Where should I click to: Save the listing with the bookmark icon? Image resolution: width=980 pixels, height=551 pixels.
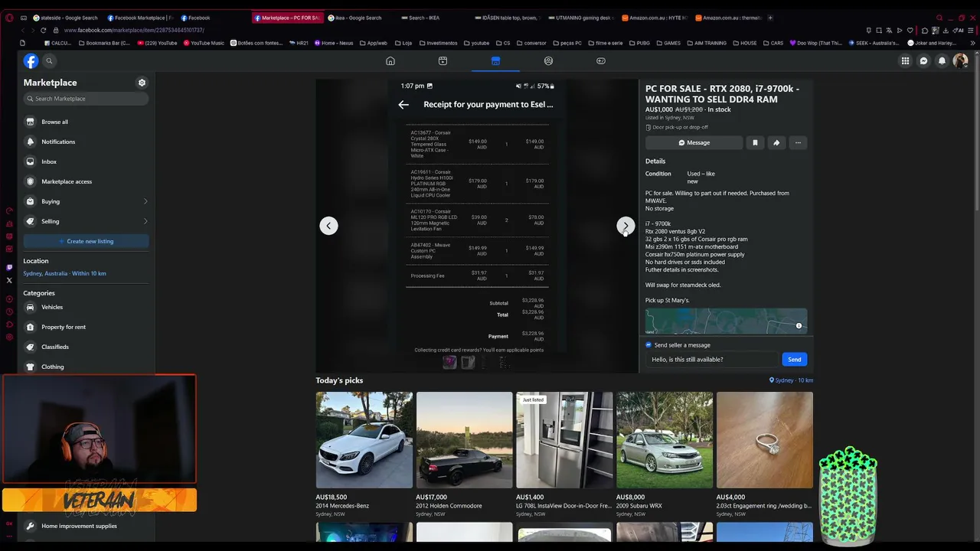coord(755,142)
